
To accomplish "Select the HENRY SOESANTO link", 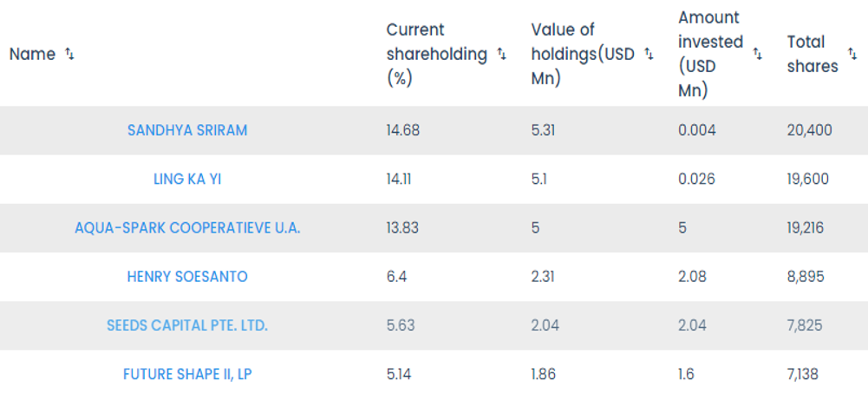I will tap(187, 277).
